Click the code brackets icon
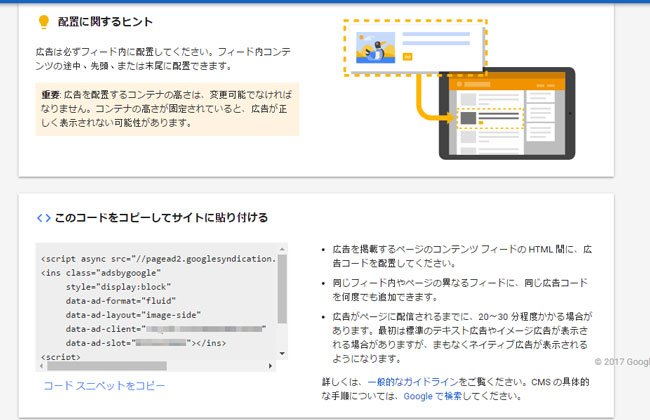Viewport: 650px width, 420px height. pos(44,218)
